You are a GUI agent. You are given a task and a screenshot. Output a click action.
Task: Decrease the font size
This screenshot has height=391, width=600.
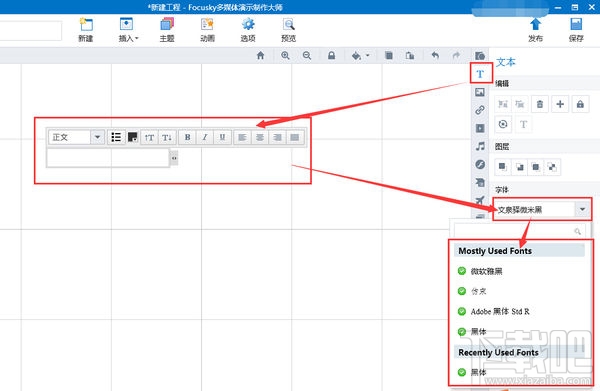tap(167, 137)
